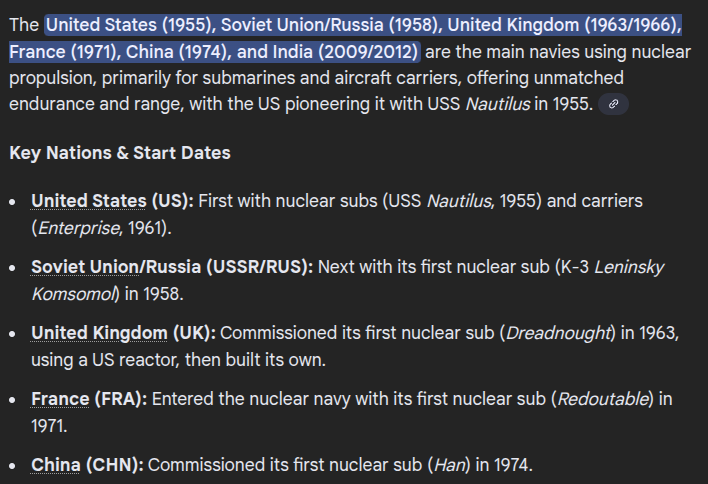
Task: Open the underlined France link in the list
Action: 60,399
